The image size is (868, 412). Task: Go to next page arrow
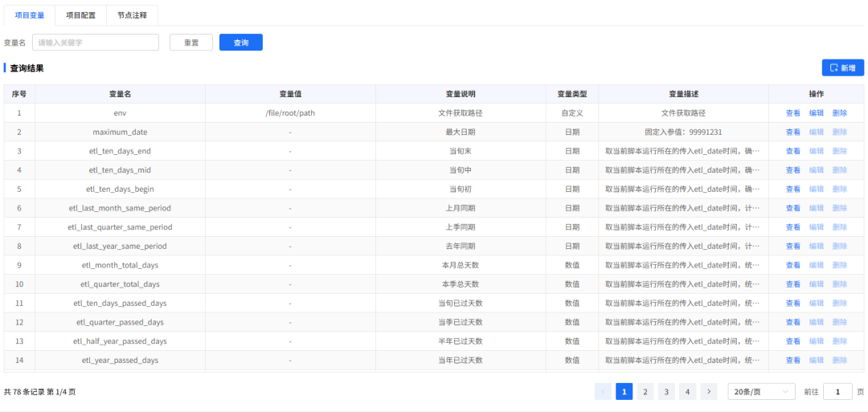[709, 392]
